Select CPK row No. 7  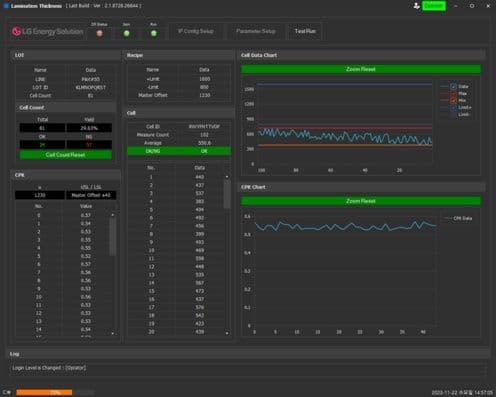click(63, 272)
